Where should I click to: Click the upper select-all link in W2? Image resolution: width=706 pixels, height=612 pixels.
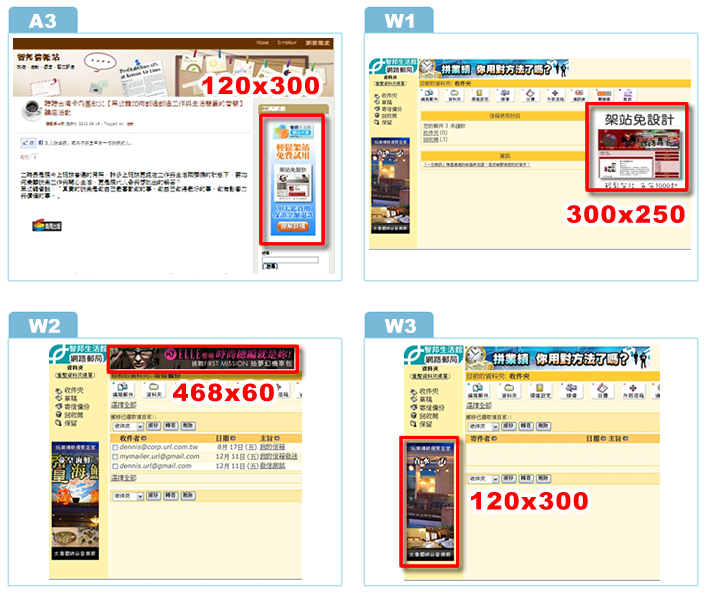point(124,405)
